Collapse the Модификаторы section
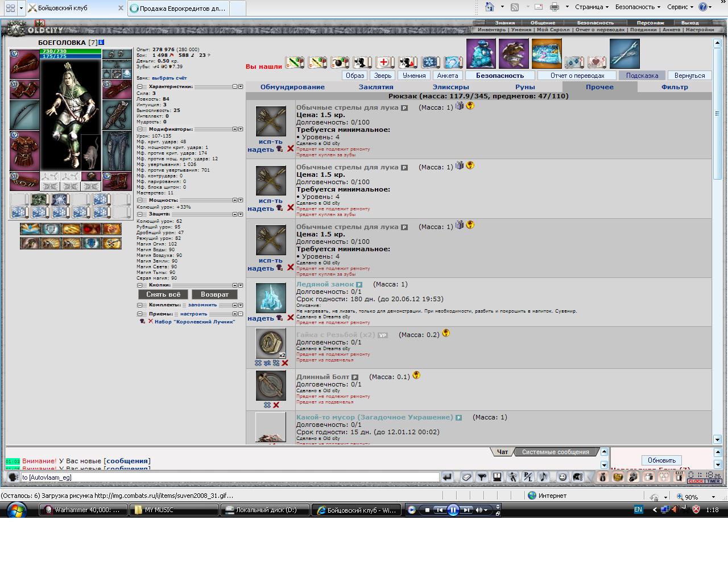This screenshot has width=728, height=582. pyautogui.click(x=140, y=129)
